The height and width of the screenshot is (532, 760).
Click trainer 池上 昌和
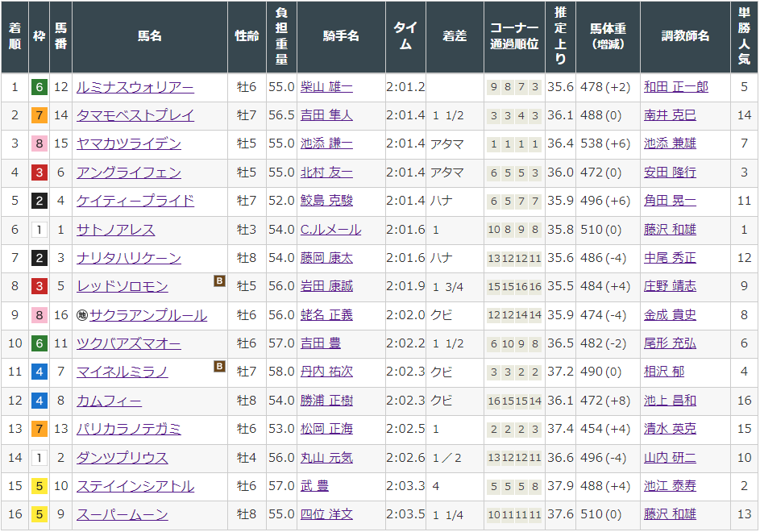point(670,401)
